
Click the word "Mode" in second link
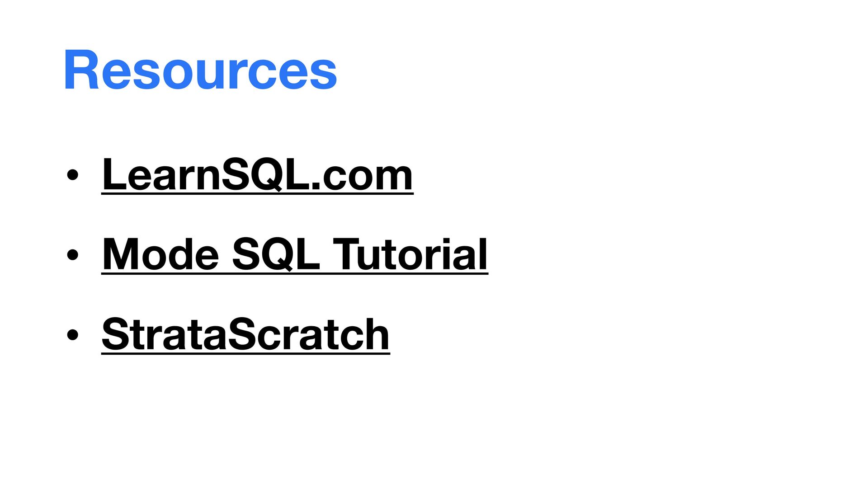(x=161, y=254)
